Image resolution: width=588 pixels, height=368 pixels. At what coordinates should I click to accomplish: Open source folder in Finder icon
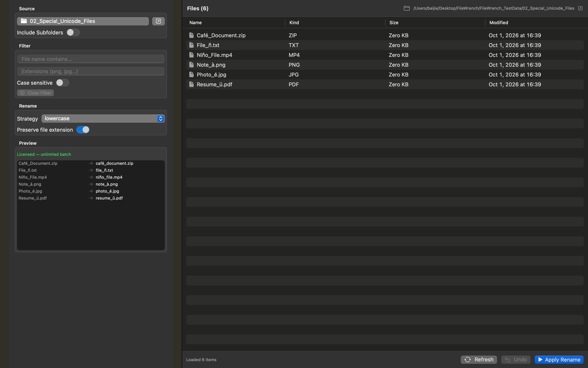click(x=158, y=21)
